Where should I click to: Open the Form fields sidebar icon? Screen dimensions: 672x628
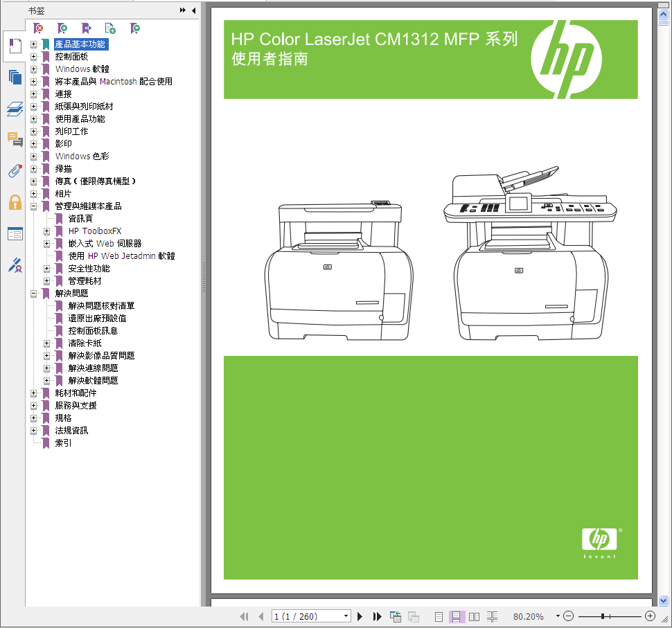[x=15, y=234]
